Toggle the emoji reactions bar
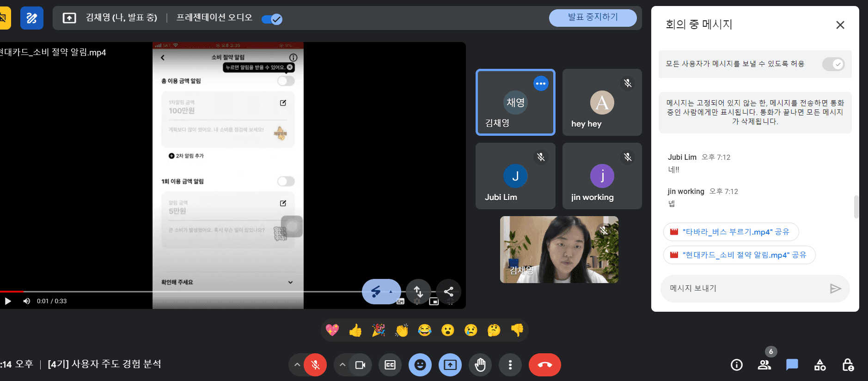Viewport: 868px width, 381px height. tap(420, 365)
